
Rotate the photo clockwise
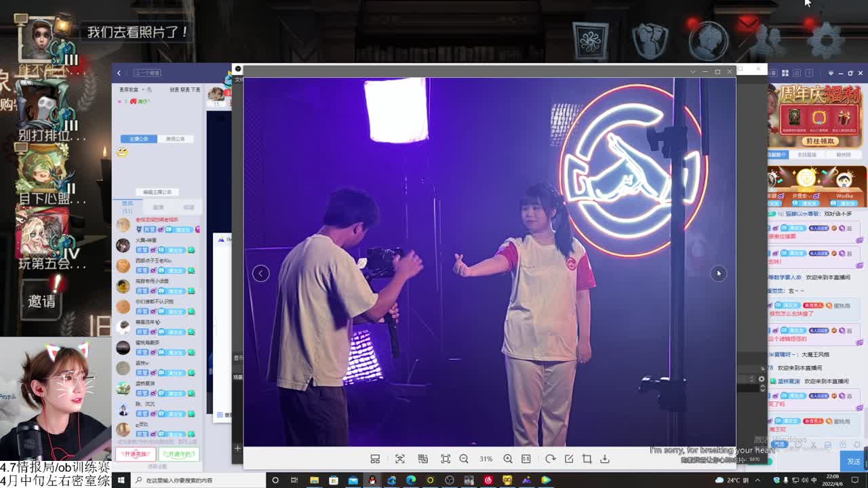[551, 459]
